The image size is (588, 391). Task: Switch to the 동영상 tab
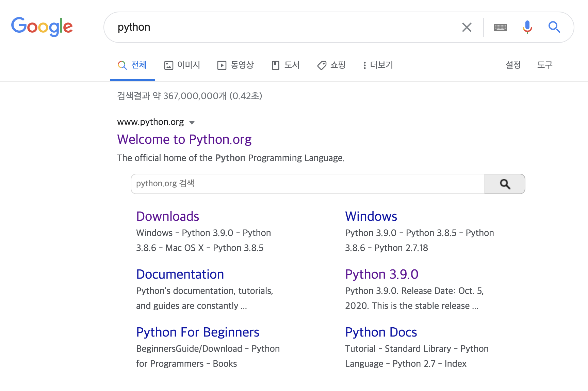[235, 65]
